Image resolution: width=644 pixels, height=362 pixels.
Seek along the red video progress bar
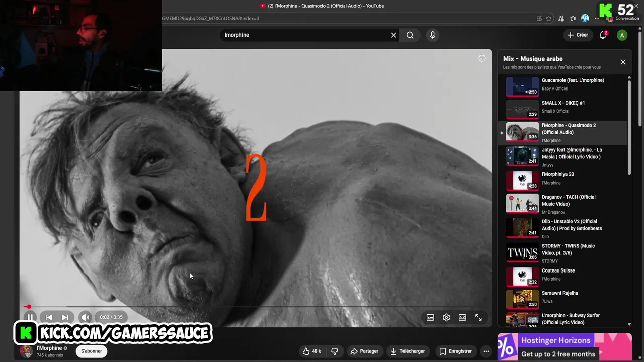257,306
